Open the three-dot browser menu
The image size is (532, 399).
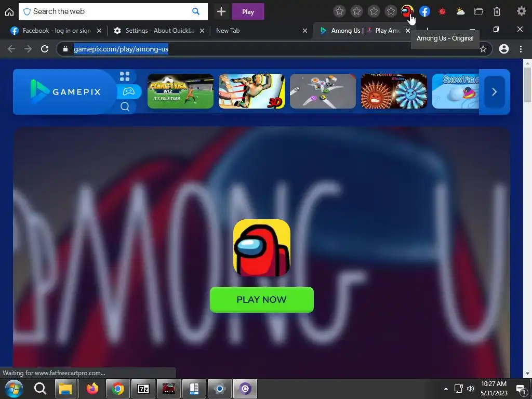tap(521, 49)
